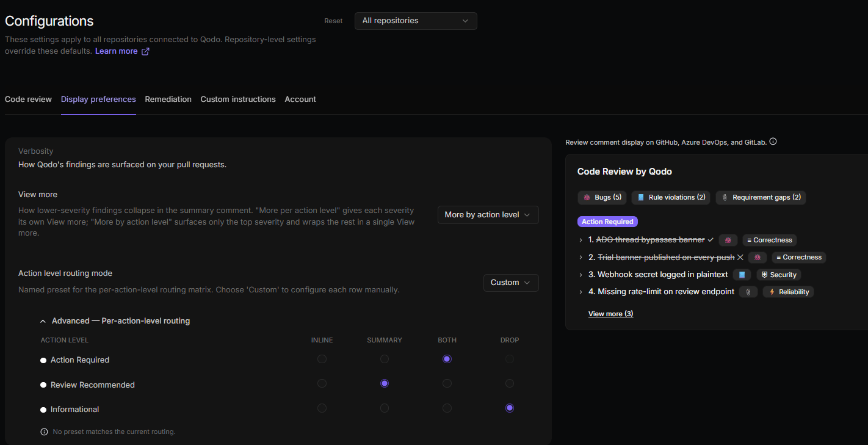
Task: Select Both for Action Required
Action: 447,359
